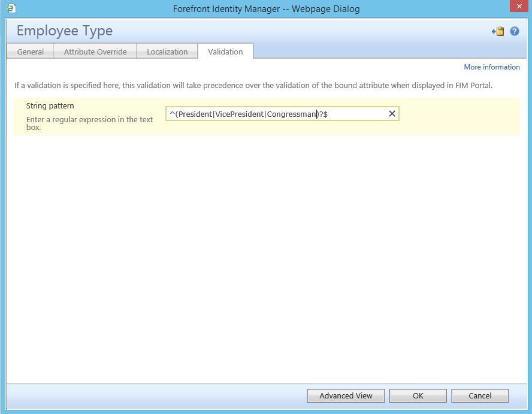
Task: Clear the String pattern field with X
Action: pyautogui.click(x=392, y=114)
